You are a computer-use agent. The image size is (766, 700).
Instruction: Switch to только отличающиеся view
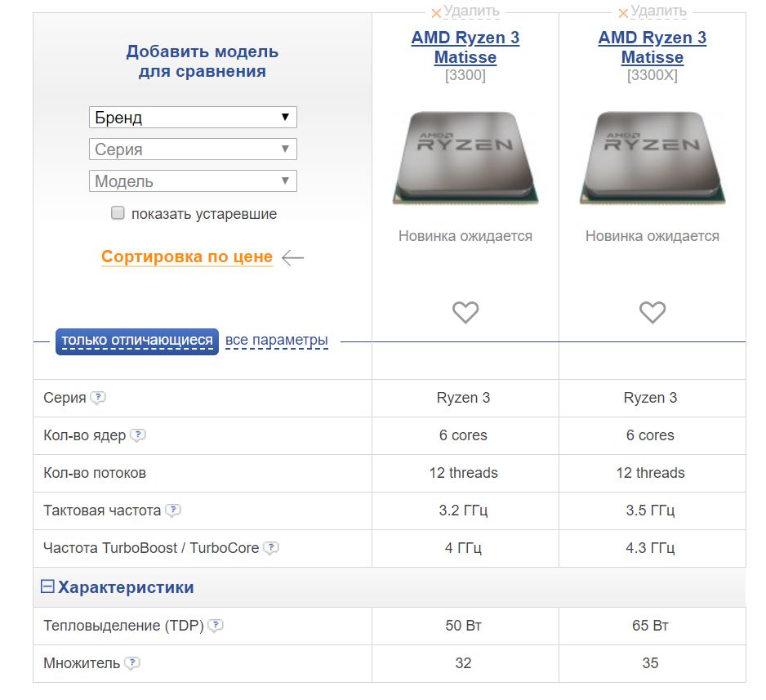pos(136,340)
